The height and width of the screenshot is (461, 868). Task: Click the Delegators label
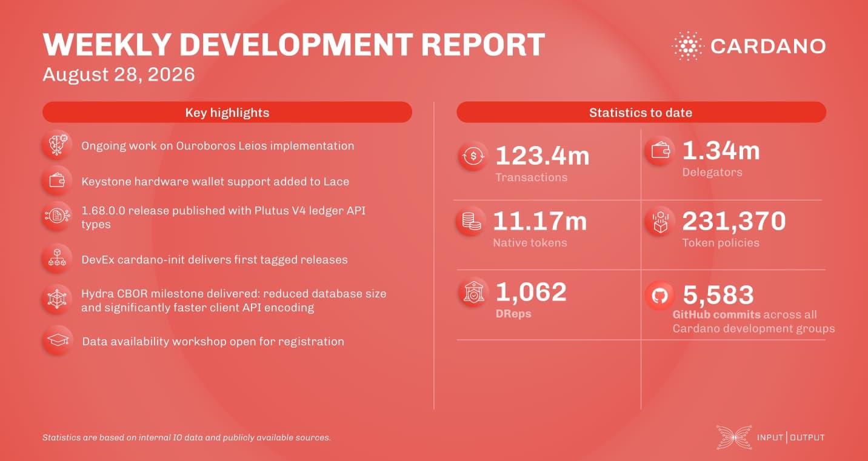(x=712, y=172)
